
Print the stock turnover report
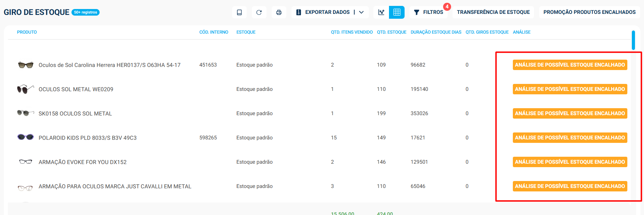click(279, 12)
